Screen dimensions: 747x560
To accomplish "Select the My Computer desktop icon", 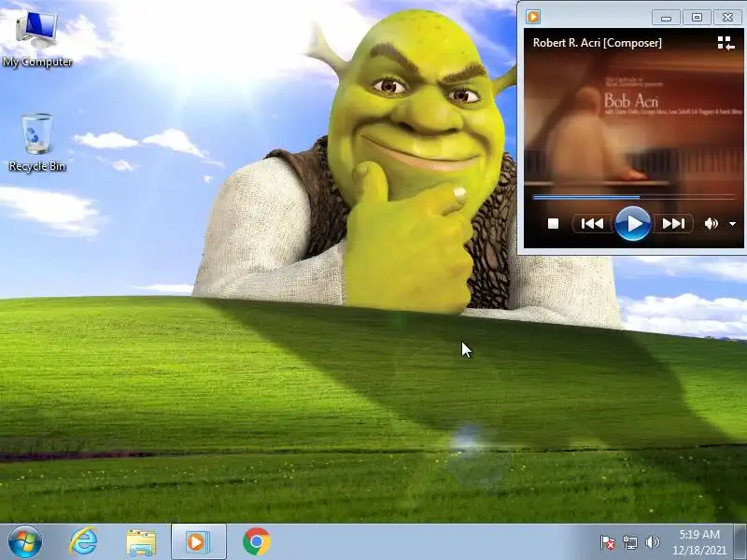I will [37, 39].
